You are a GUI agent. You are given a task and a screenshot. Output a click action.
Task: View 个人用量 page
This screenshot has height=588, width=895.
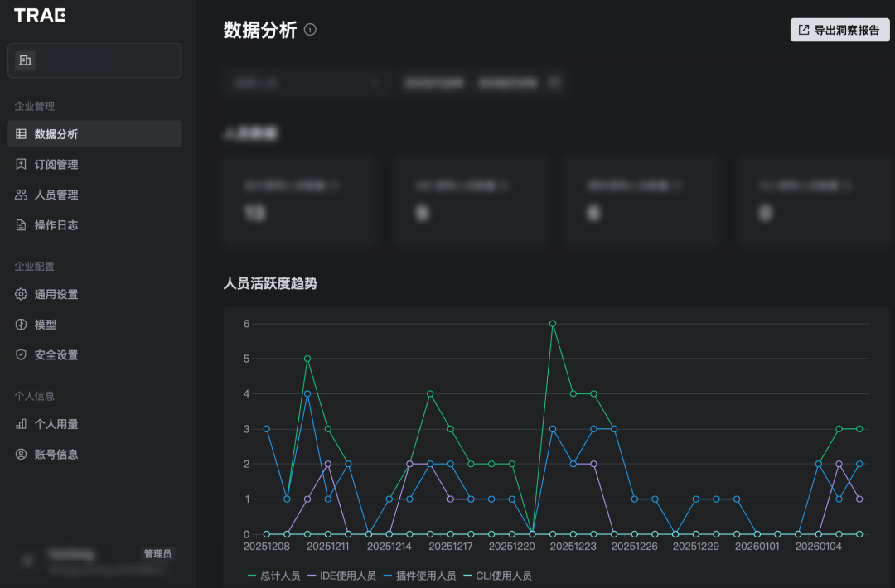click(x=94, y=424)
